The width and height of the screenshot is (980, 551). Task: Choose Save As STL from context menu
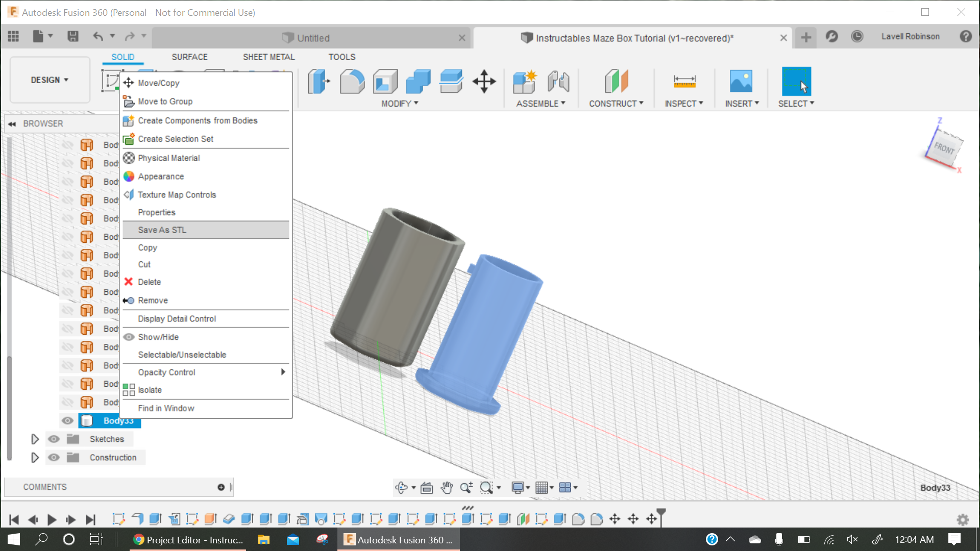(x=206, y=230)
